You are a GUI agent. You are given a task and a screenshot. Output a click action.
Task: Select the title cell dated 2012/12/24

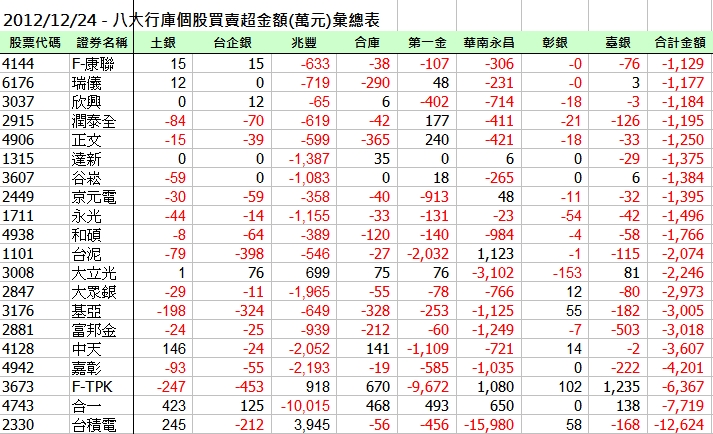(x=191, y=20)
